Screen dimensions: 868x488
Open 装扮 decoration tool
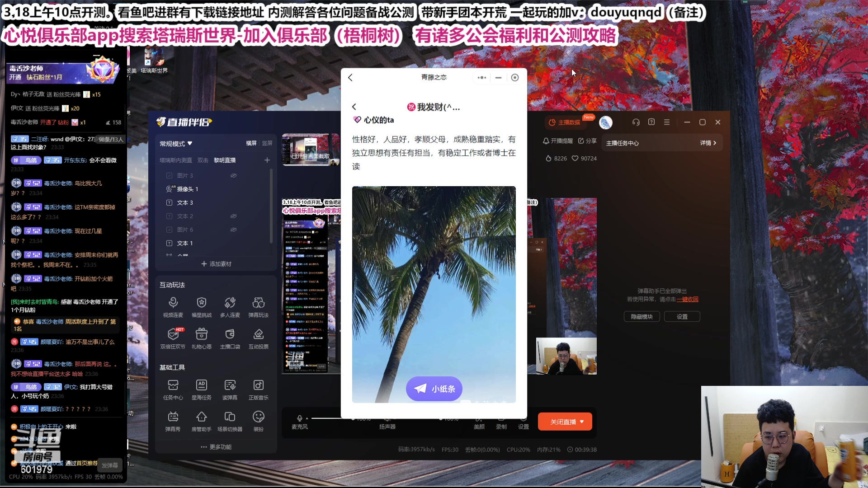click(258, 421)
